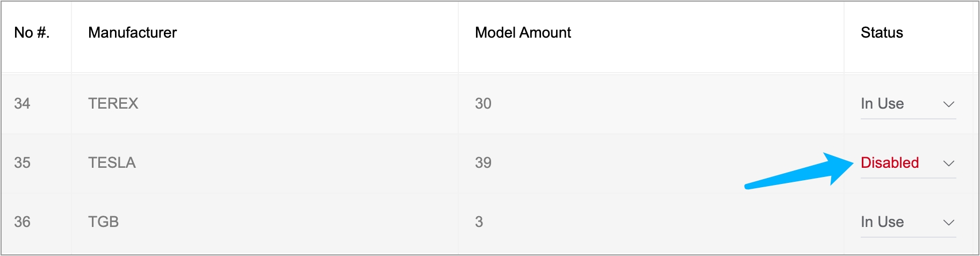Select the TEREX manufacturer cell
Viewport: 980px width, 256px height.
(113, 104)
